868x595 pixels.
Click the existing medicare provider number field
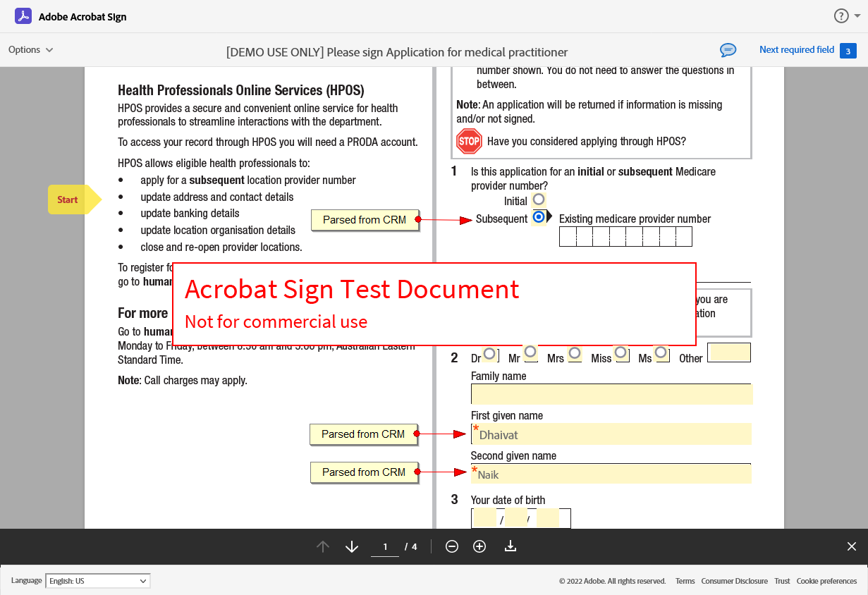pos(625,236)
